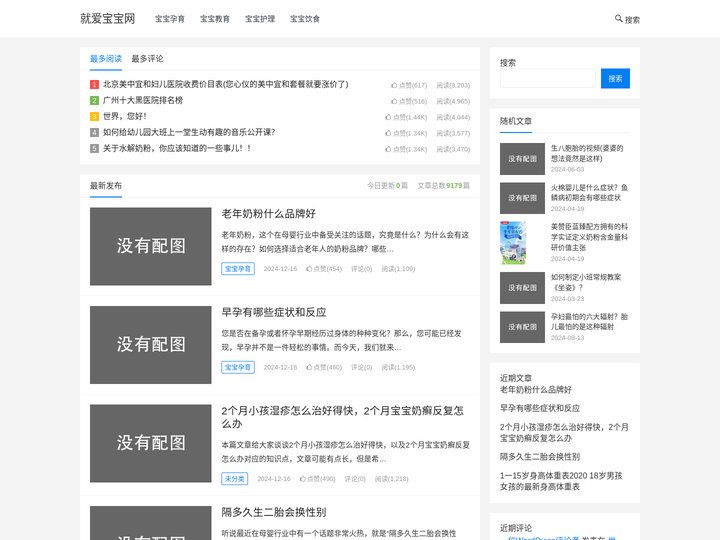Open 关于水解奶粉 article link
720x540 pixels.
pos(177,149)
